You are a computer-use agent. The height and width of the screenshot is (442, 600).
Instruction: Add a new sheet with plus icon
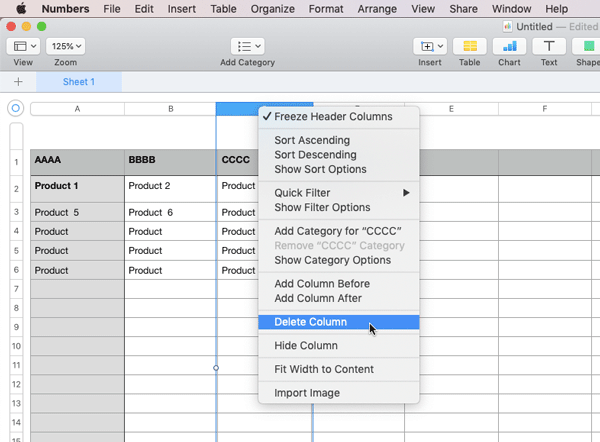tap(18, 82)
